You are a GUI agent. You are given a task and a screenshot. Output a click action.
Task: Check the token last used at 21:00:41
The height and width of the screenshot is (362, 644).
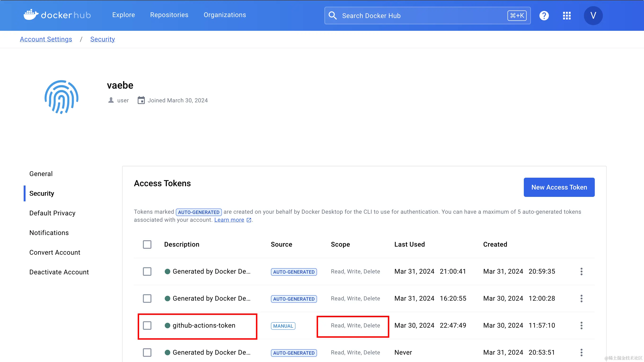coord(147,271)
